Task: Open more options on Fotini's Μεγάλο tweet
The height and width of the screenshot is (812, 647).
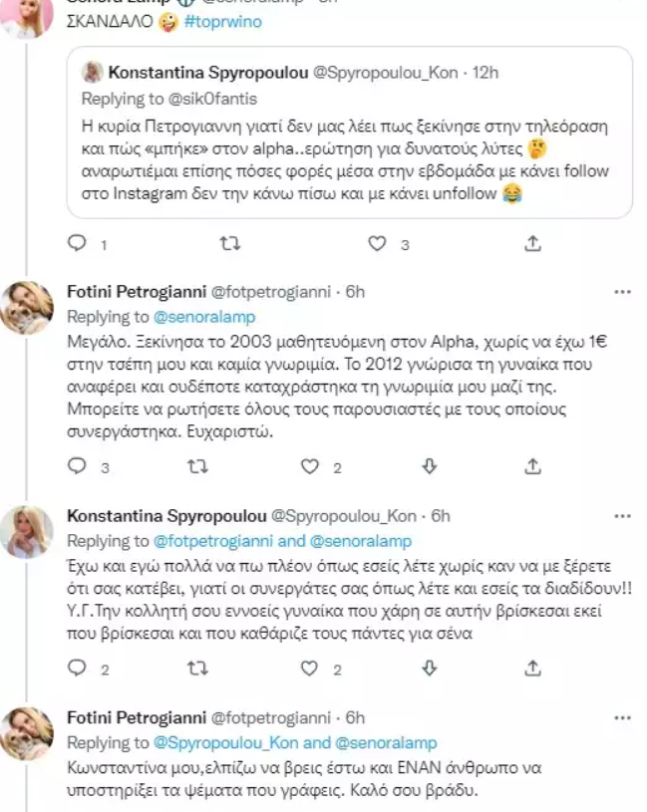Action: (x=622, y=292)
